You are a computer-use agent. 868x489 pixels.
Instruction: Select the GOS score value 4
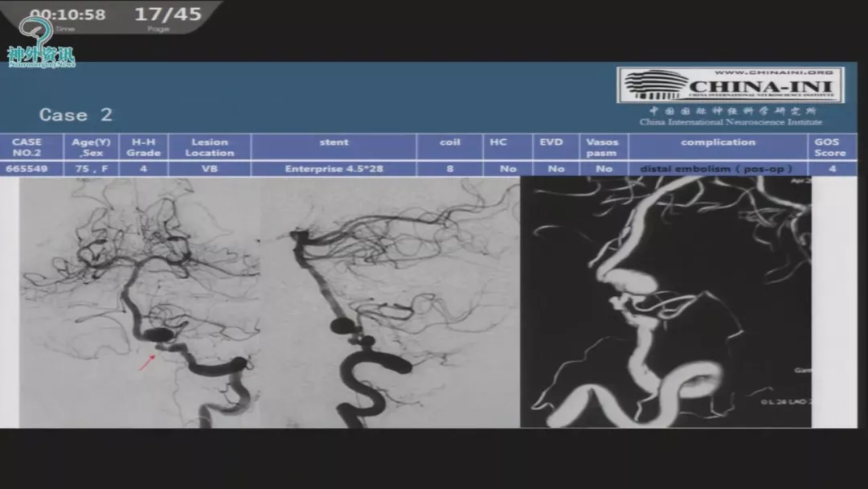[x=832, y=169]
